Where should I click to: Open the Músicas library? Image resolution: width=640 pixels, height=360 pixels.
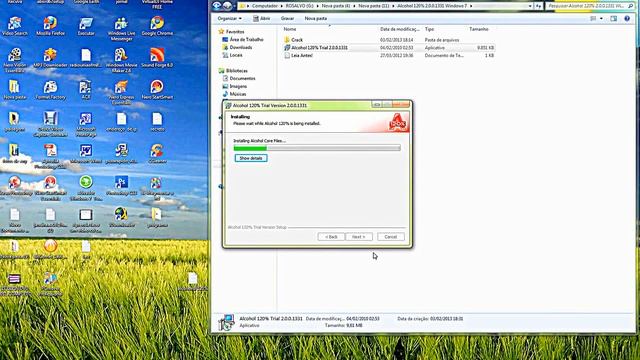(x=234, y=94)
